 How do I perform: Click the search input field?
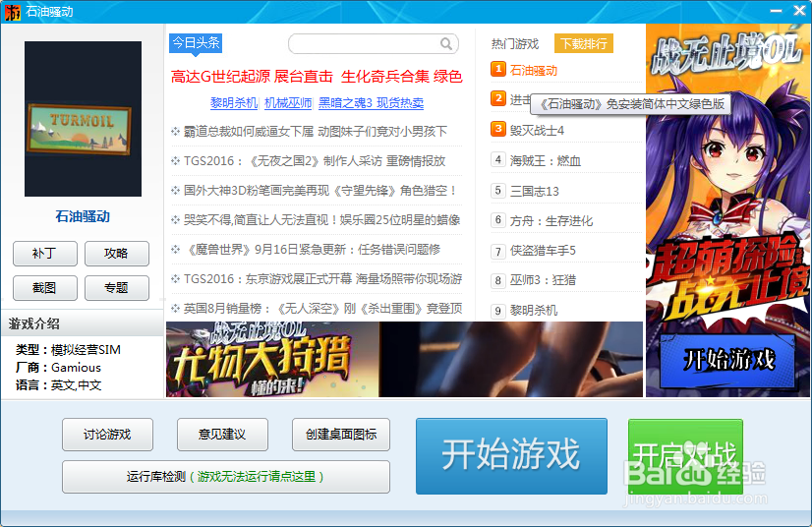[373, 44]
